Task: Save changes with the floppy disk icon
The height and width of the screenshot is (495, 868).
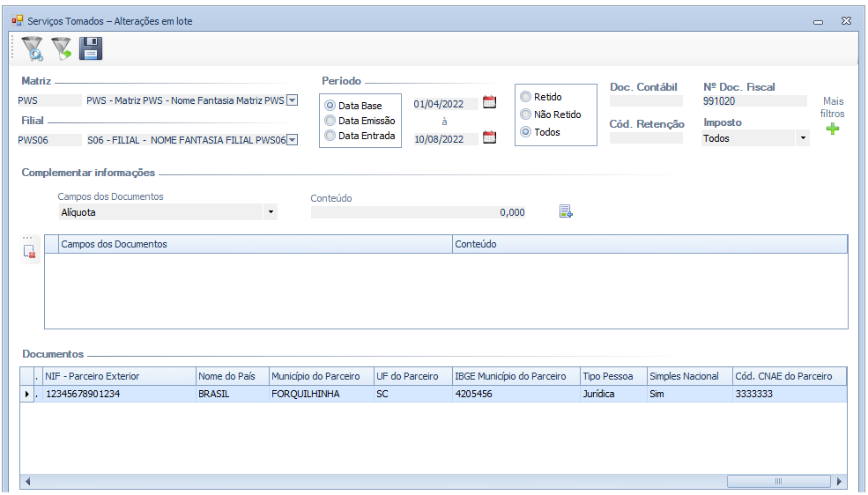Action: point(91,48)
